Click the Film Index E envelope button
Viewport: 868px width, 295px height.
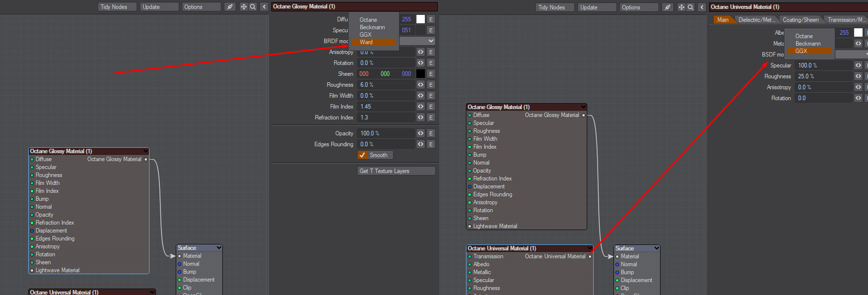[431, 107]
